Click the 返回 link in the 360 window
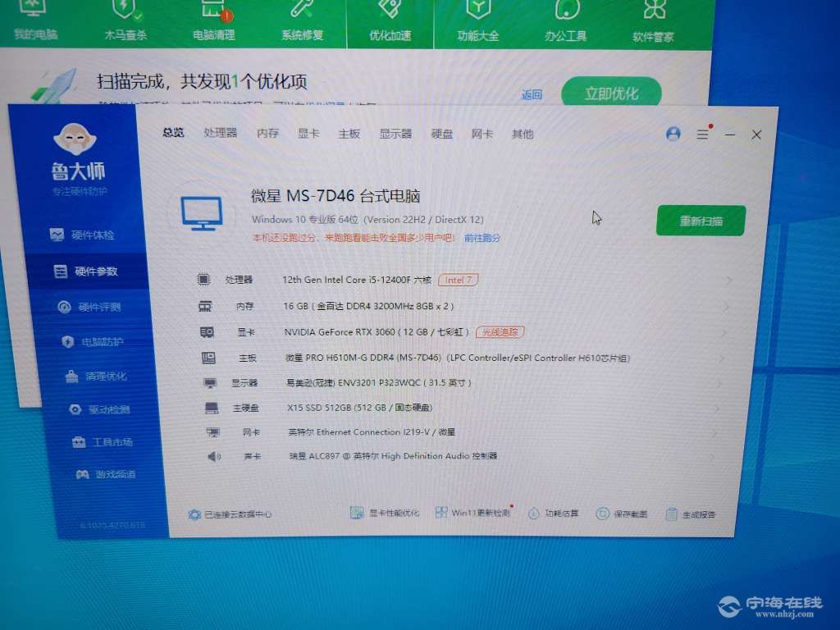 coord(532,95)
